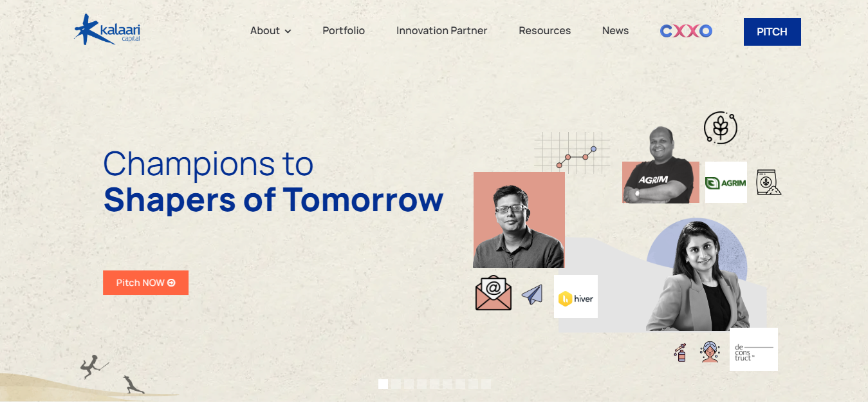Select the serum dropper bottle icon

click(681, 352)
